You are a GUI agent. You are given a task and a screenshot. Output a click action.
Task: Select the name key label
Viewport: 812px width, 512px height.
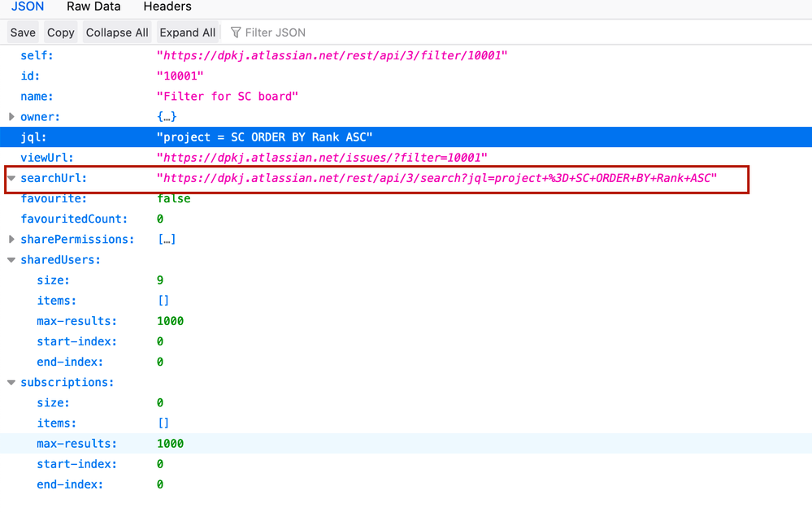[x=37, y=96]
